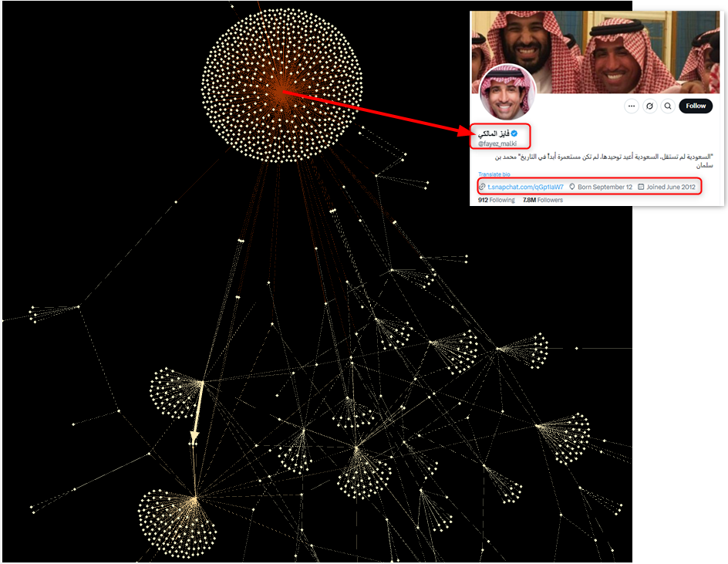
Task: Open the 7.8M Followers list
Action: tap(543, 200)
